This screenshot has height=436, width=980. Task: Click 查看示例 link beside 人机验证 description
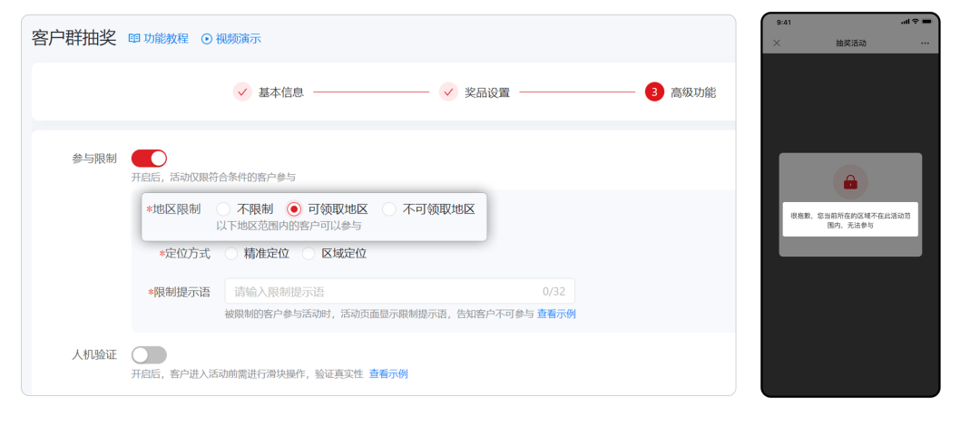[x=388, y=373]
